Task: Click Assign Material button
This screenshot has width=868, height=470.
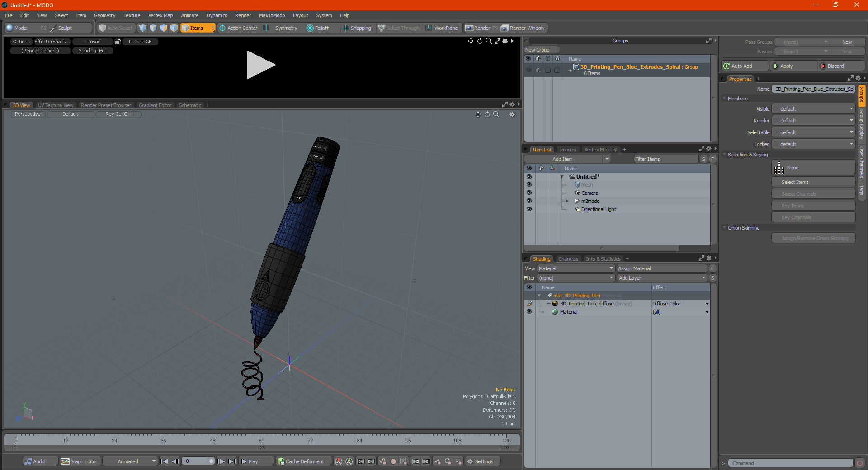Action: [x=662, y=268]
